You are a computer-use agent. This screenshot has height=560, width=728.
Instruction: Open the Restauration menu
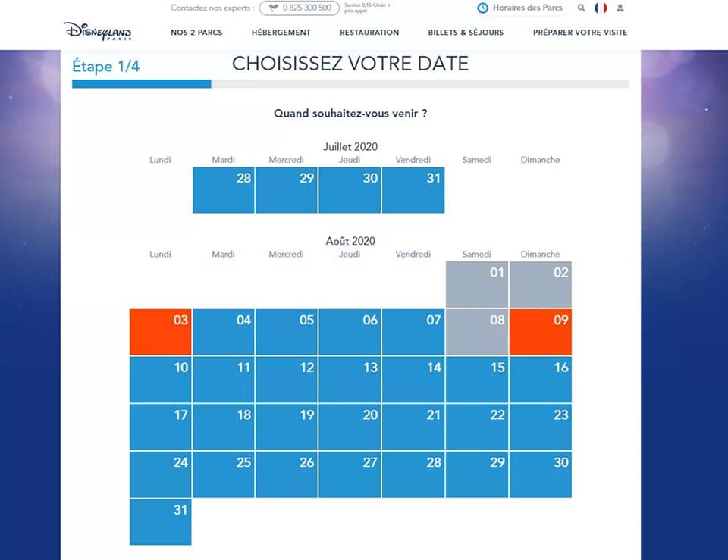[x=369, y=33]
